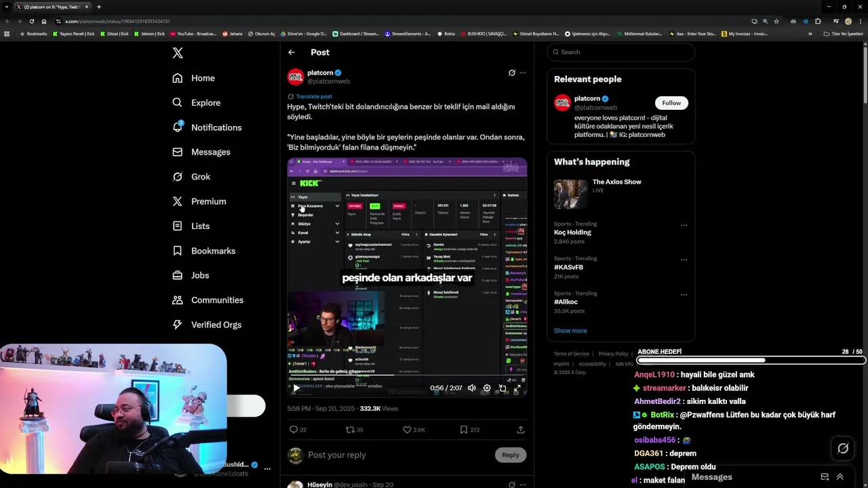Show hidden bookmarks overflow chevron
The height and width of the screenshot is (488, 868).
coord(810,33)
